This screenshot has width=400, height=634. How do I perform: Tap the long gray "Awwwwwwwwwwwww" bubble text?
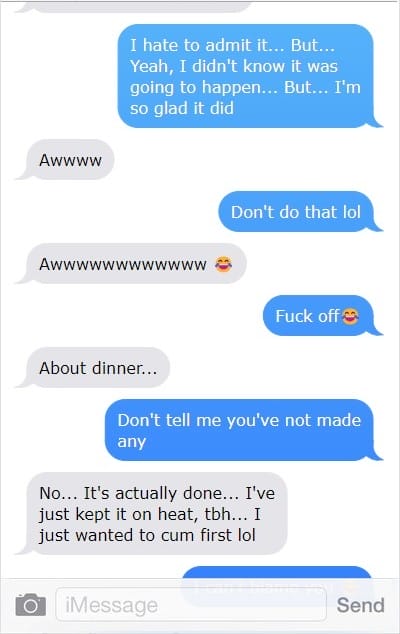(x=123, y=264)
